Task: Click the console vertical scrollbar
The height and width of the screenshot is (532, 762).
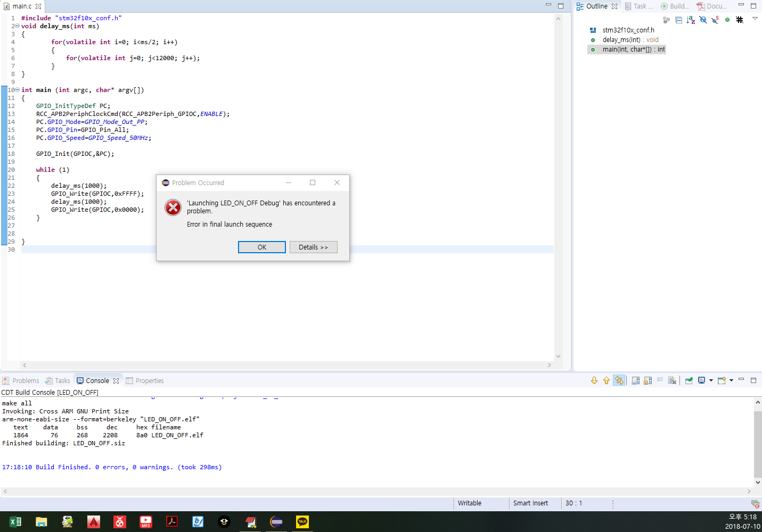Action: click(757, 442)
